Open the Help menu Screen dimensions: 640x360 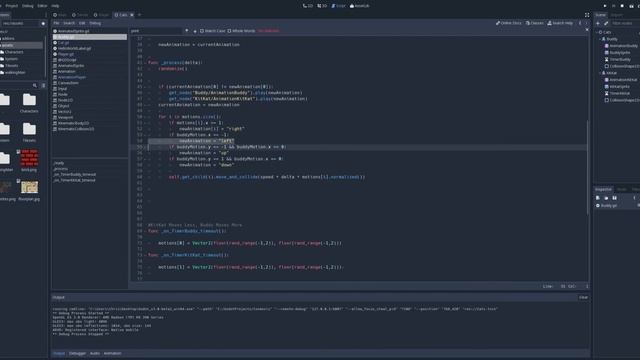[55, 6]
